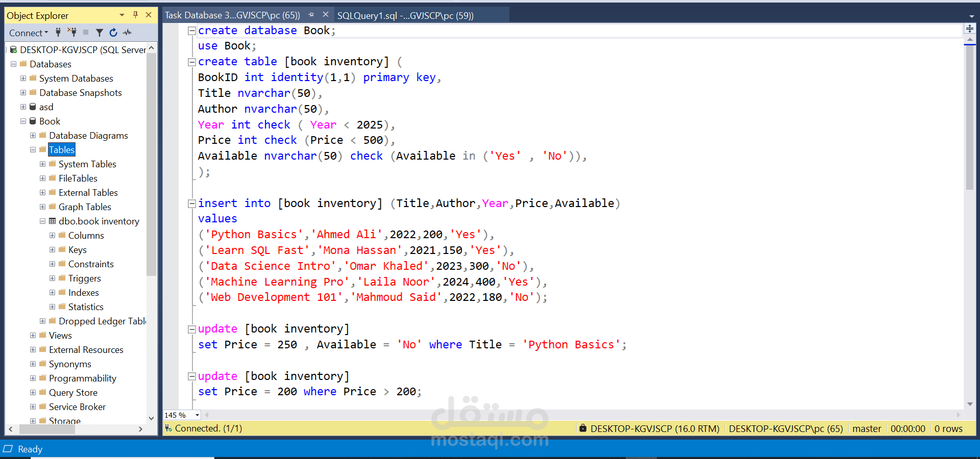Open Activity Monitor via its toolbar icon
980x459 pixels.
click(x=127, y=32)
